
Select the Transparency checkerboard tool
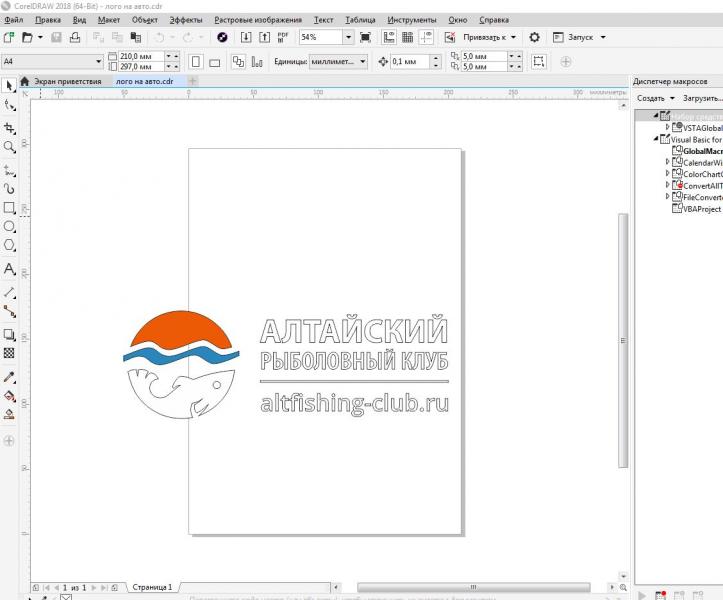pyautogui.click(x=9, y=353)
